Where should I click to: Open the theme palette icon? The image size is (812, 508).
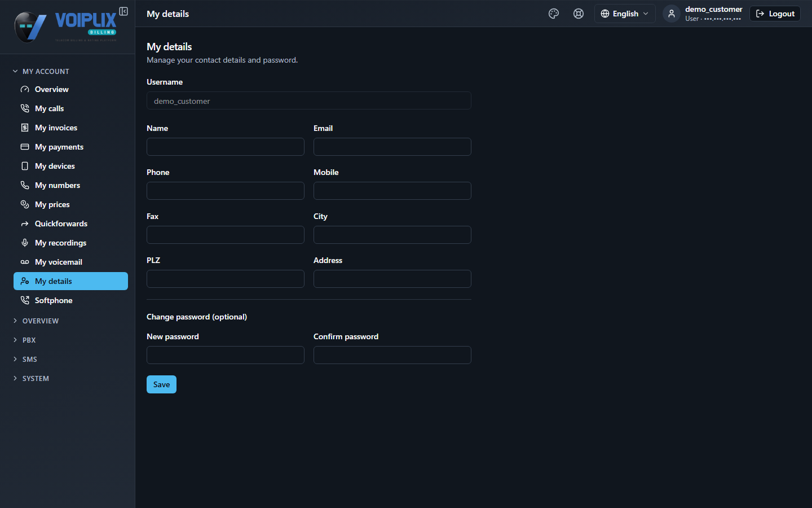(x=554, y=14)
